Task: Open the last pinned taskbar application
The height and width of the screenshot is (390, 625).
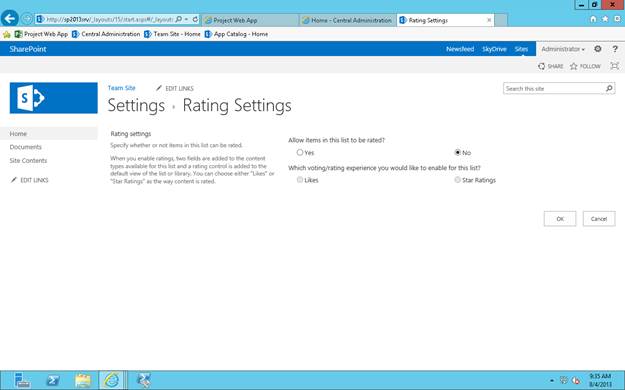Action: tap(143, 380)
